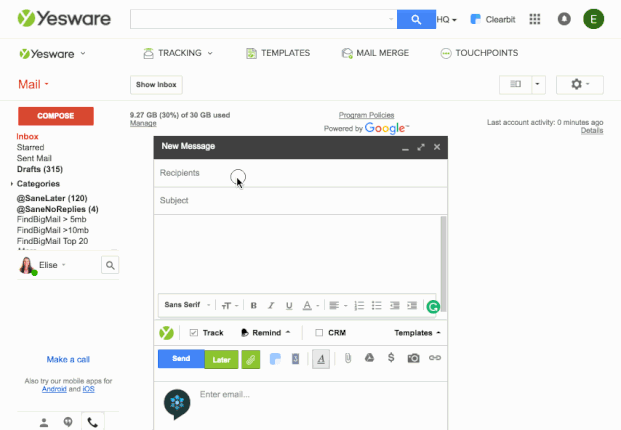Click the Make a call link
Screen dimensions: 621x430
[68, 360]
